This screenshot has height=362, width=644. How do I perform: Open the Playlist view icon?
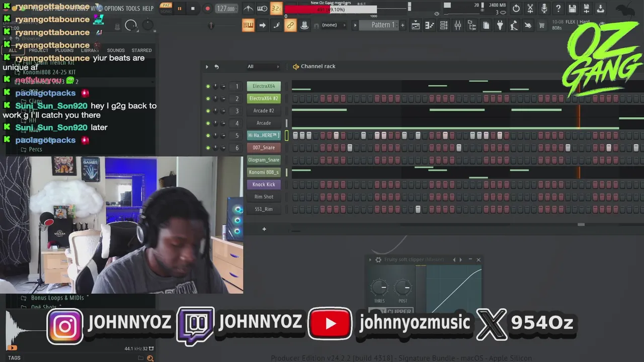[416, 25]
